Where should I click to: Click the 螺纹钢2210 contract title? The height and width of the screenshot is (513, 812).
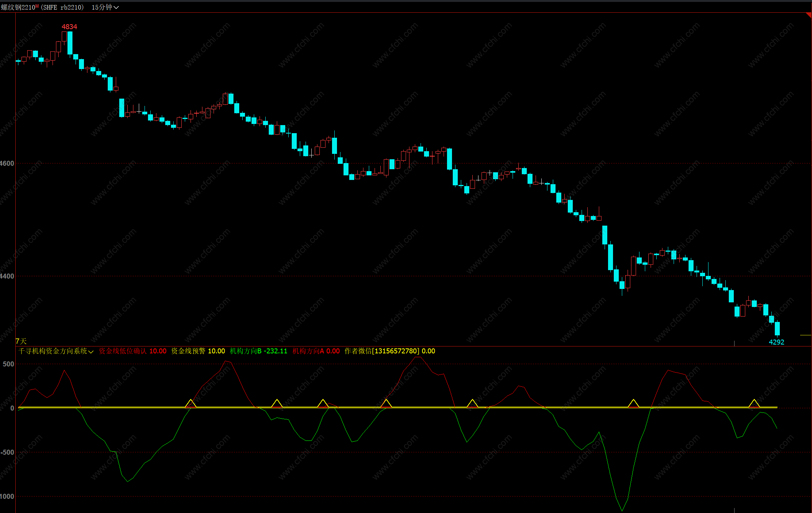18,7
